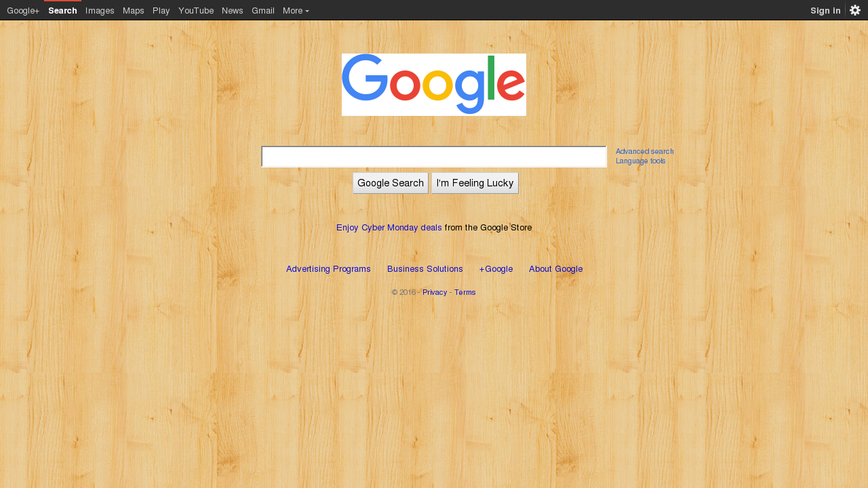
Task: Open Advertising Programs link
Action: tap(328, 269)
